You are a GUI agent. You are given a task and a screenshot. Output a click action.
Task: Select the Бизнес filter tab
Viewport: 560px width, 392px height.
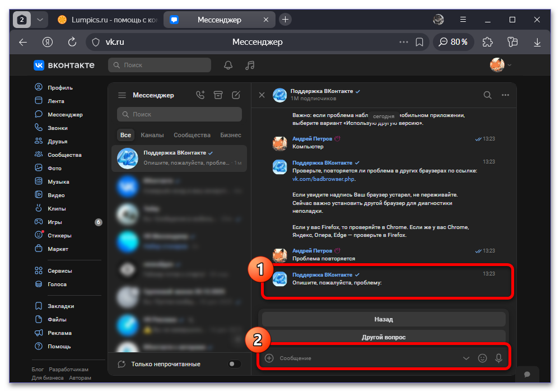(231, 135)
